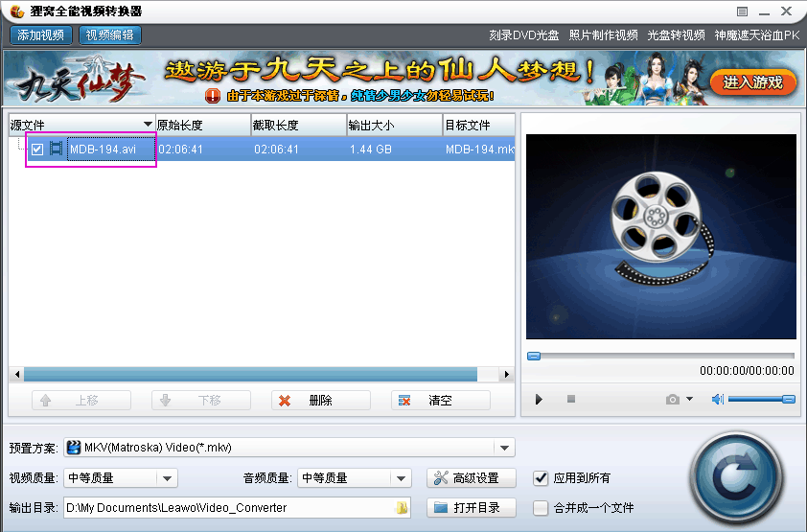The height and width of the screenshot is (532, 807).
Task: Click the 输出大小 column header
Action: (395, 125)
